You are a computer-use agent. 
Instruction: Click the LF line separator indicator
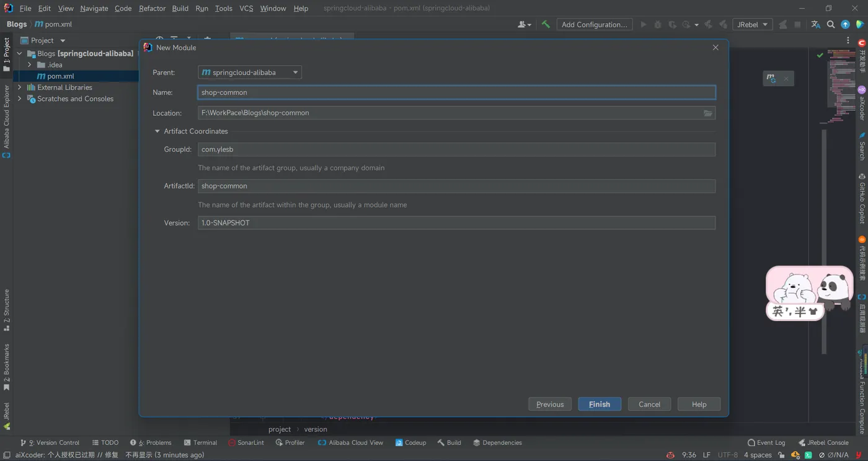tap(707, 455)
